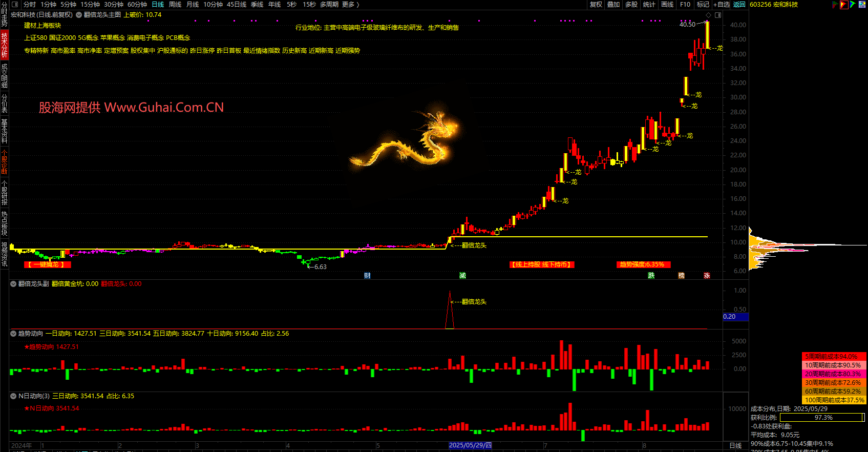Image resolution: width=868 pixels, height=452 pixels.
Task: Click the 财 event marker on the timeline
Action: [367, 275]
